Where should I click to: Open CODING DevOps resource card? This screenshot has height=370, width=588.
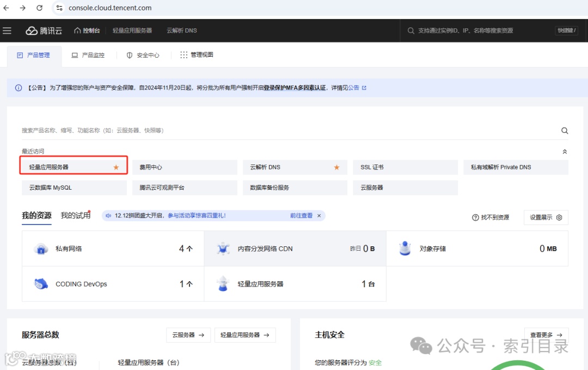tap(113, 284)
